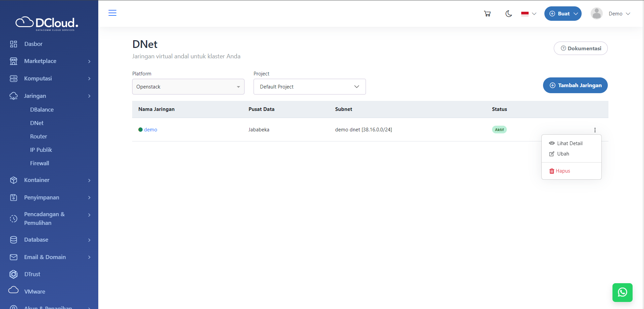Open the Platform Openstack dropdown
This screenshot has width=644, height=309.
tap(188, 87)
